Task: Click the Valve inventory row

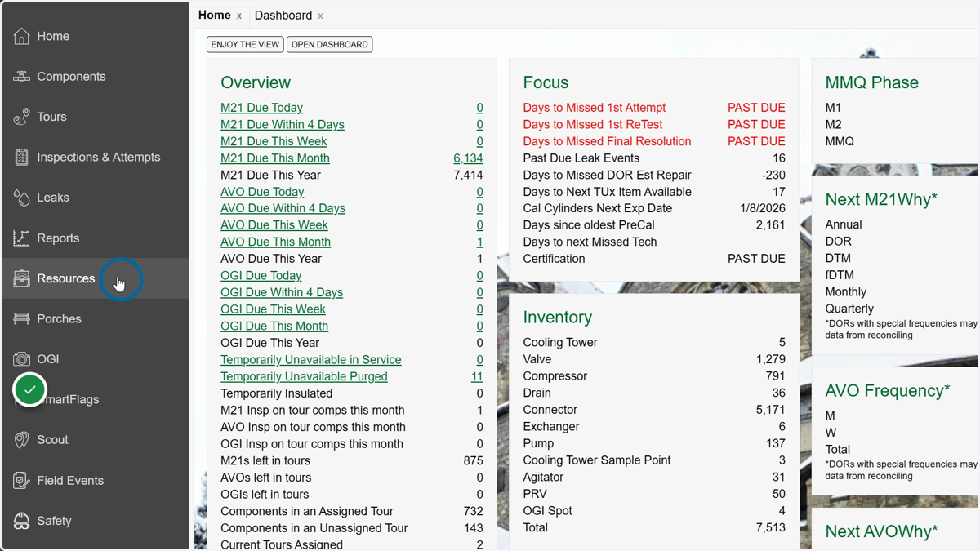Action: click(654, 359)
